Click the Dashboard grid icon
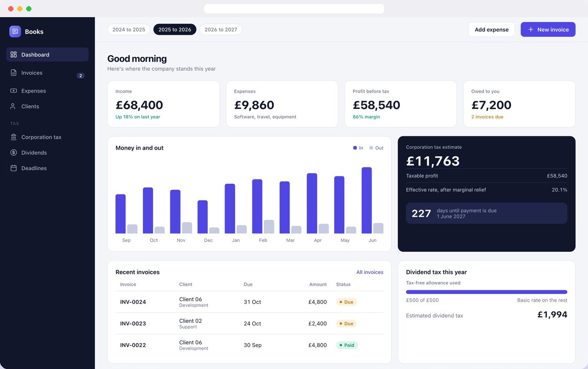 13,55
